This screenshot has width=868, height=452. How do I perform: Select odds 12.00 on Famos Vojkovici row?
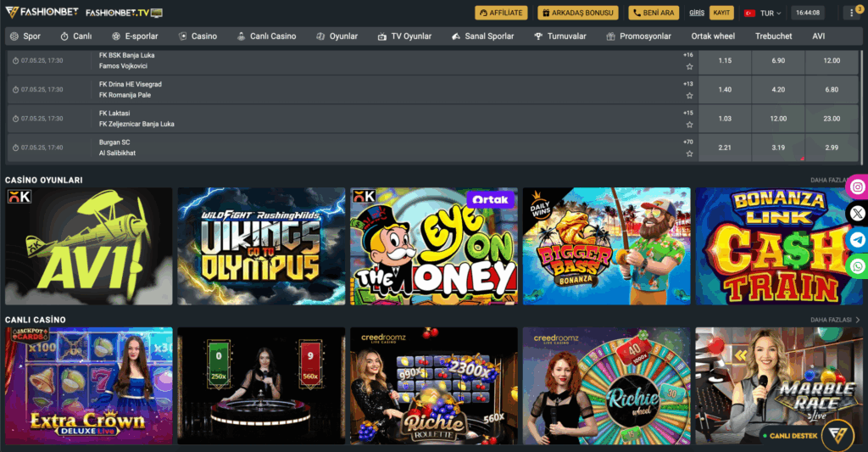point(832,61)
